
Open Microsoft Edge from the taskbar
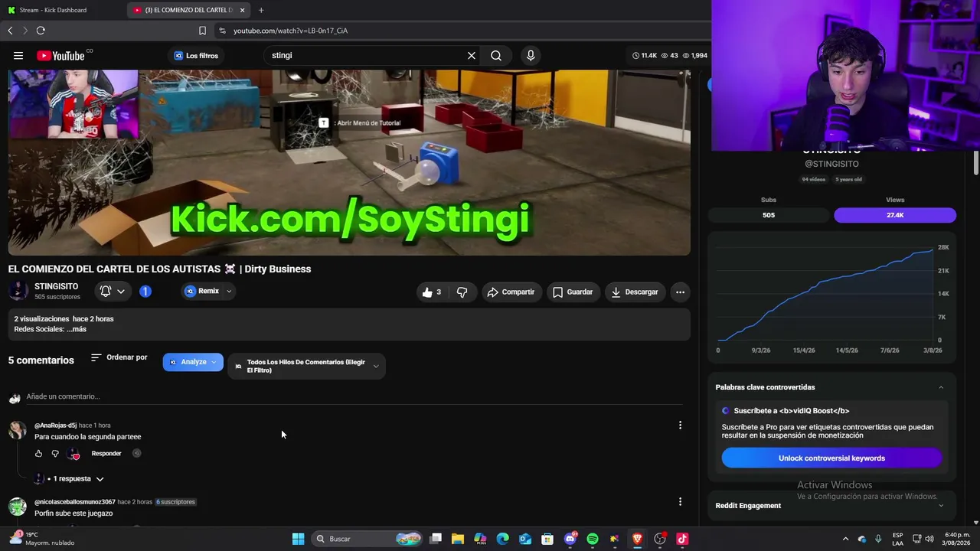[x=502, y=539]
